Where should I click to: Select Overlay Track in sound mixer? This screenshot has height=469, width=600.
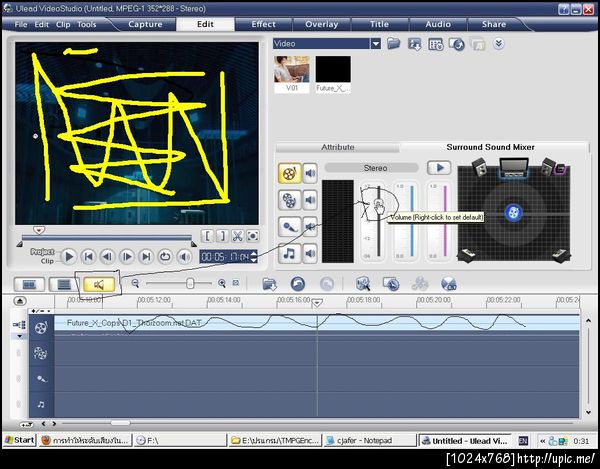[x=290, y=200]
